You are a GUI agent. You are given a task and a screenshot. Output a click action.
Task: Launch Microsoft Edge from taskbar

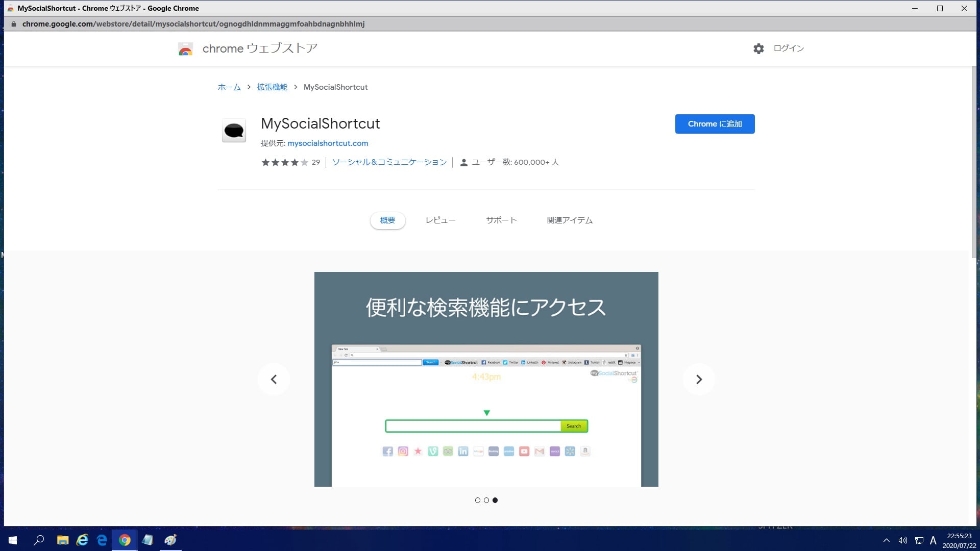tap(102, 540)
